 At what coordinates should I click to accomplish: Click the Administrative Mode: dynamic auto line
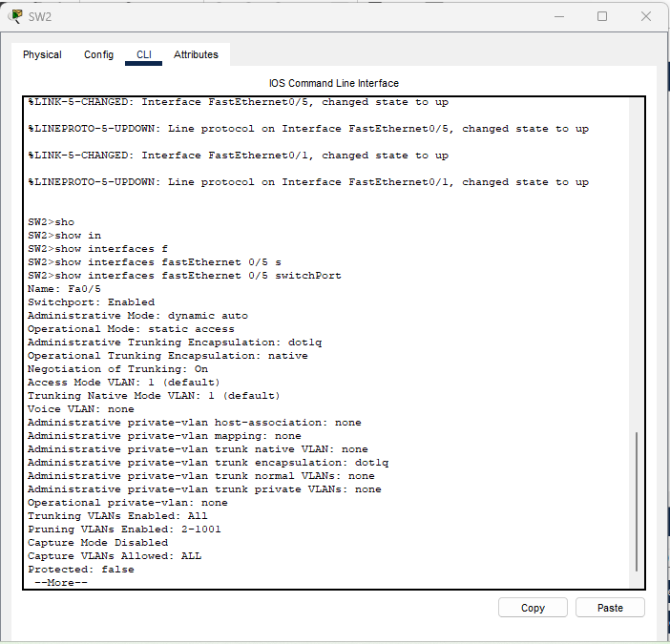pyautogui.click(x=137, y=315)
